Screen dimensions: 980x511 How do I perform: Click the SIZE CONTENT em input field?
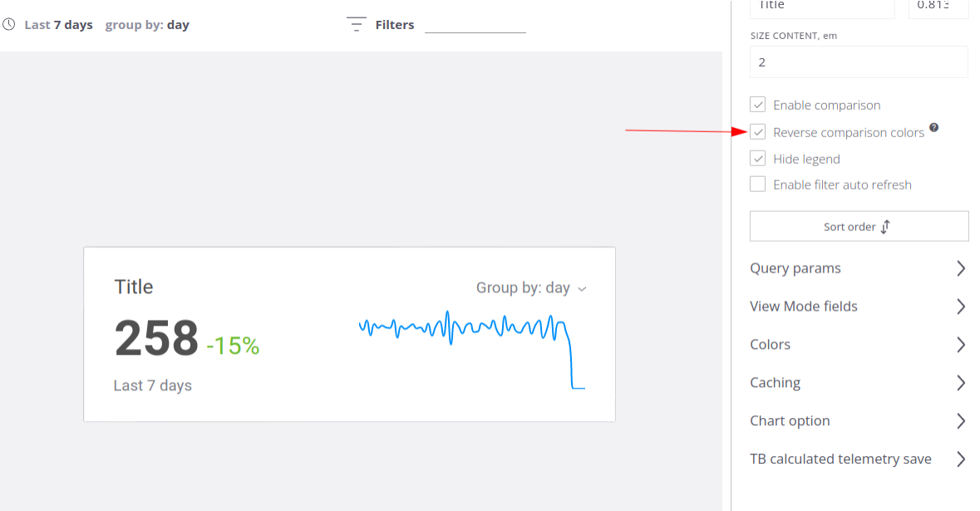point(859,62)
